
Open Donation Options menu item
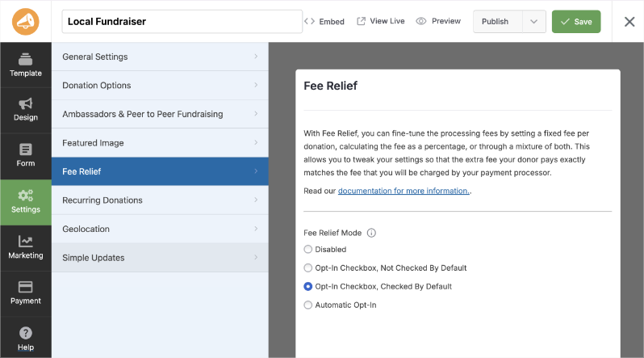pyautogui.click(x=160, y=85)
